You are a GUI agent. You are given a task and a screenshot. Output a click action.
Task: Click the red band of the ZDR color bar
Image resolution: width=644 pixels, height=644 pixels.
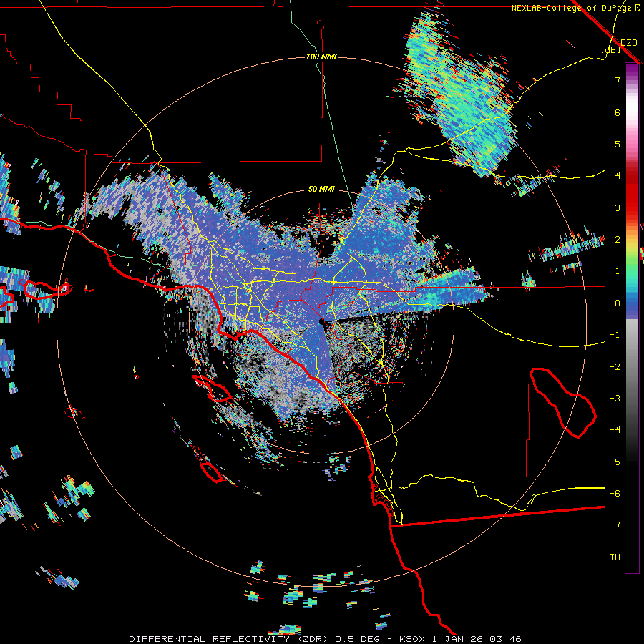click(x=632, y=193)
